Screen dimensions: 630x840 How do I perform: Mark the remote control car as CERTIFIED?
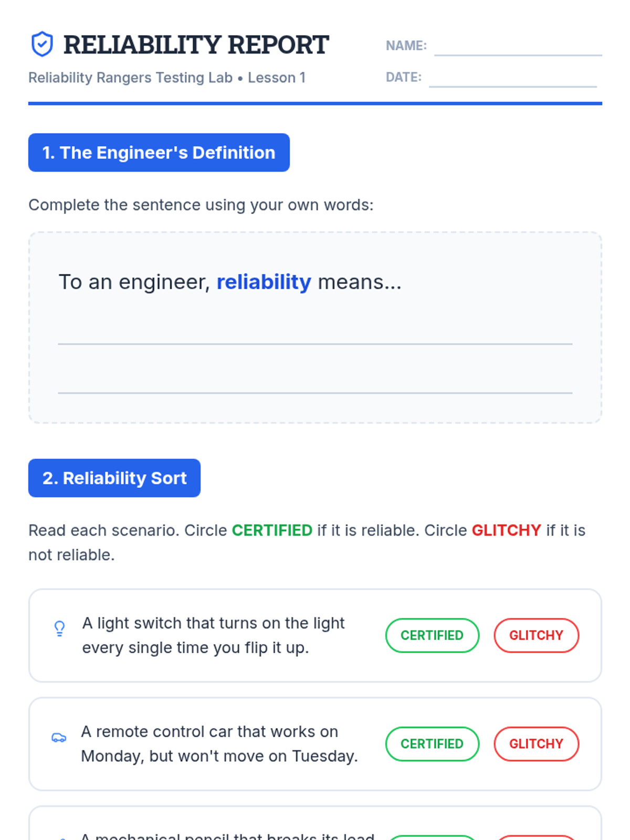pyautogui.click(x=432, y=744)
